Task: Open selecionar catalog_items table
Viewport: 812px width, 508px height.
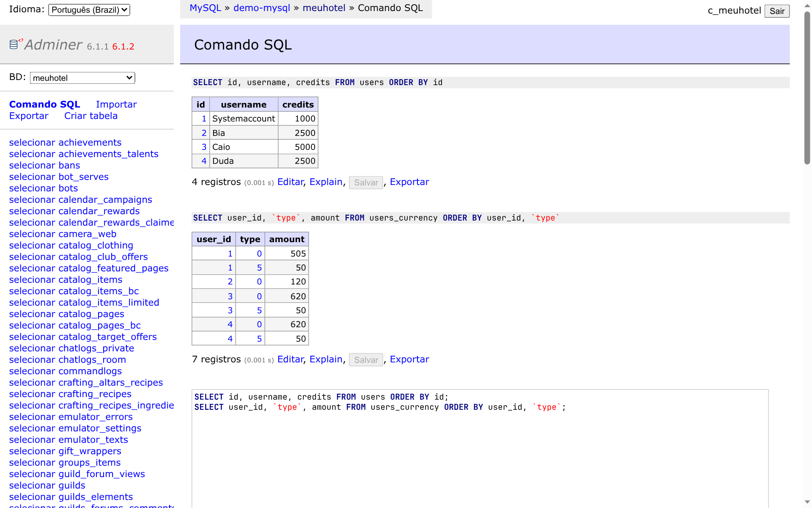Action: pos(66,279)
